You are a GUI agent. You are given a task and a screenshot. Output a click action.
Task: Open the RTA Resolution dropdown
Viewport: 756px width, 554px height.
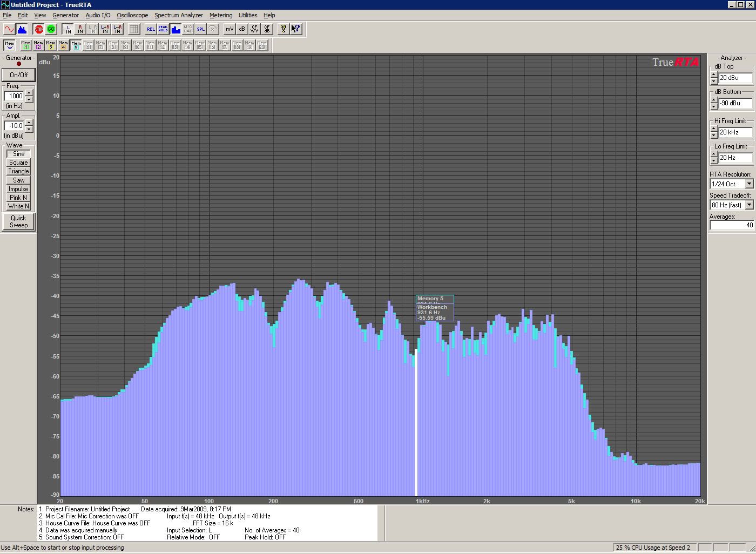tap(749, 184)
